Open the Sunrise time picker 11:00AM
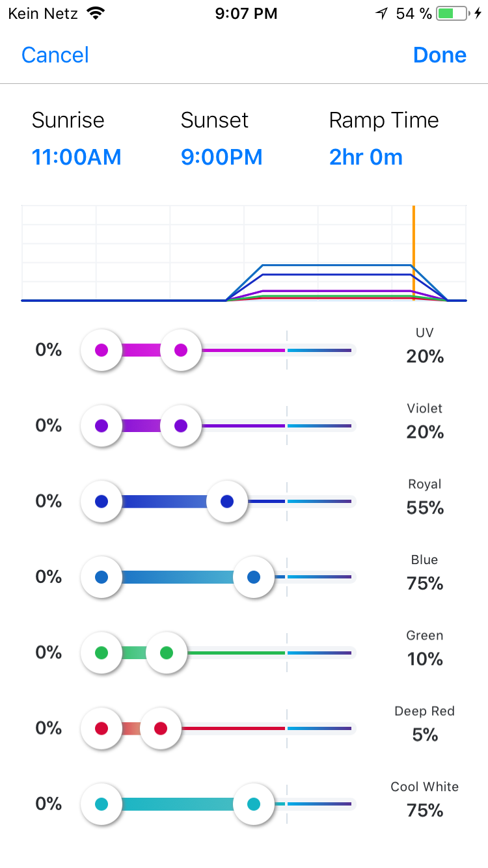Screen dimensions: 488x868 76,157
